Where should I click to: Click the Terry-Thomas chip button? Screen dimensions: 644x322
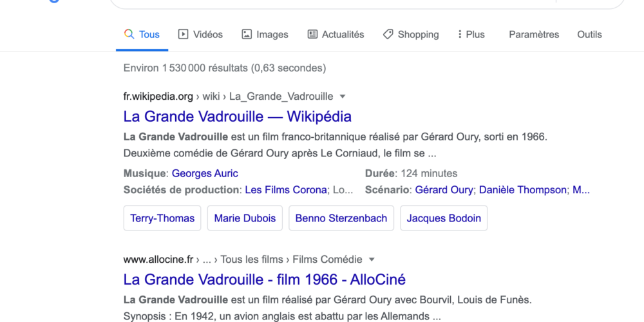coord(162,218)
